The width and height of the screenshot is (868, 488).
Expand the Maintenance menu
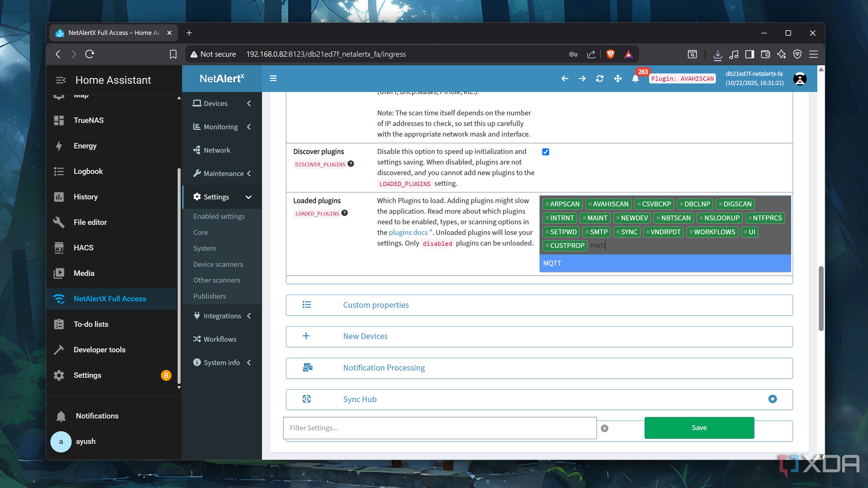pos(222,174)
